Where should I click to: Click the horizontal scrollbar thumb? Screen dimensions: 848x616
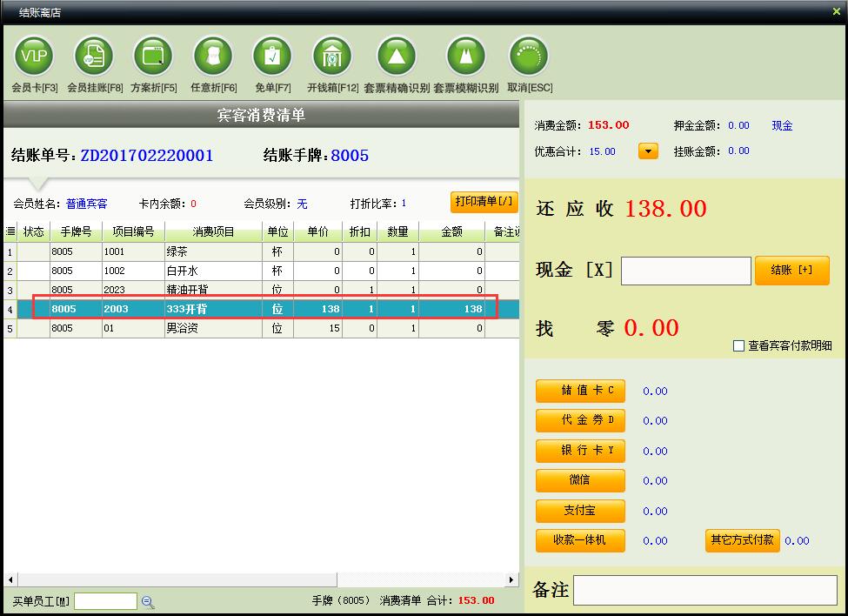pos(177,579)
